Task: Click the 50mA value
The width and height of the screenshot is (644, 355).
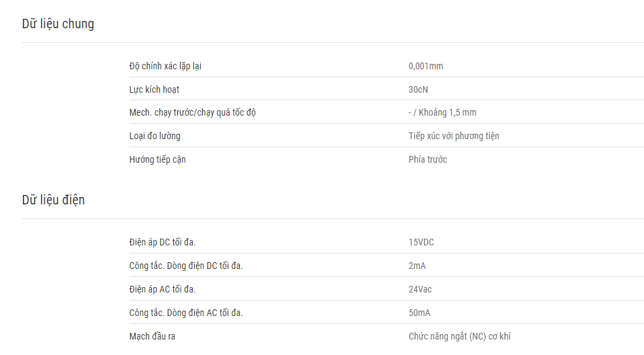Action: 419,313
